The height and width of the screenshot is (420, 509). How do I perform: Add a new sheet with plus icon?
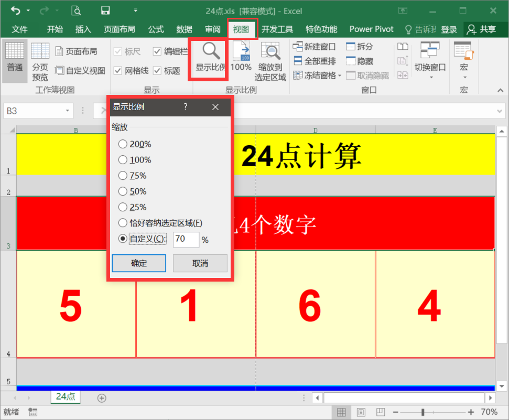pos(102,398)
